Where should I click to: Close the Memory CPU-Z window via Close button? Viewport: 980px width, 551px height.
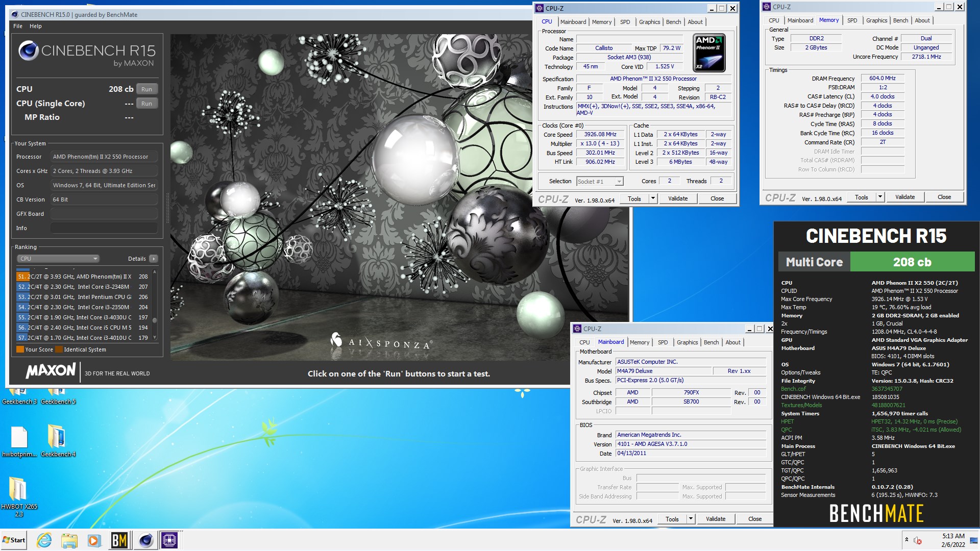pyautogui.click(x=944, y=197)
